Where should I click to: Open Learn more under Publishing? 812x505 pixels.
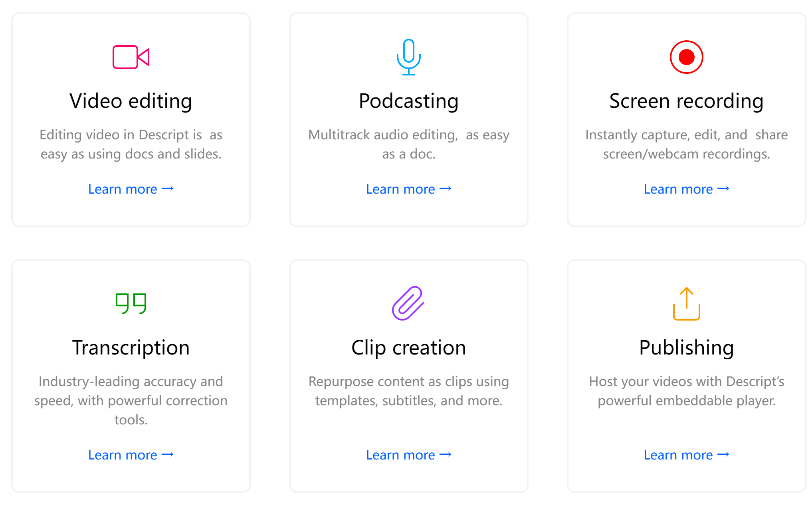pyautogui.click(x=686, y=455)
